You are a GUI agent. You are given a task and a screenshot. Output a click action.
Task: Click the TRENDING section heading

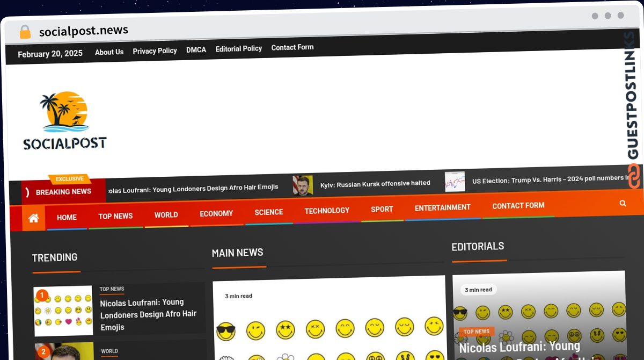55,257
